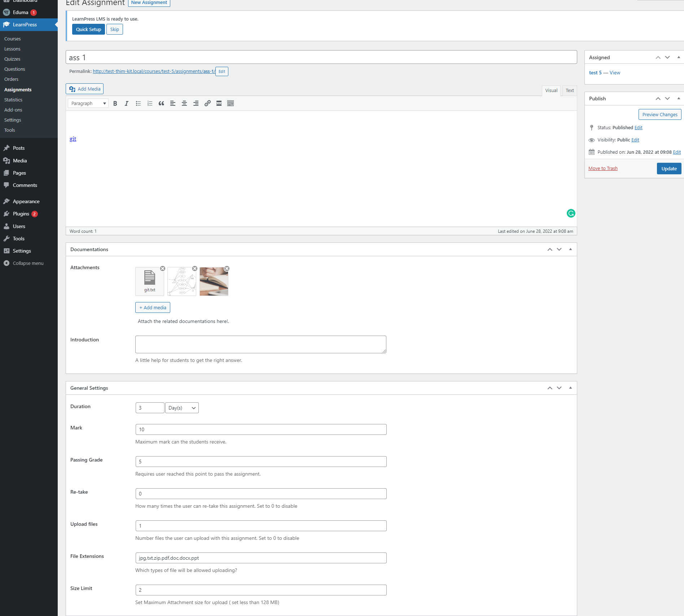Open the git.txt attachment thumbnail

150,281
